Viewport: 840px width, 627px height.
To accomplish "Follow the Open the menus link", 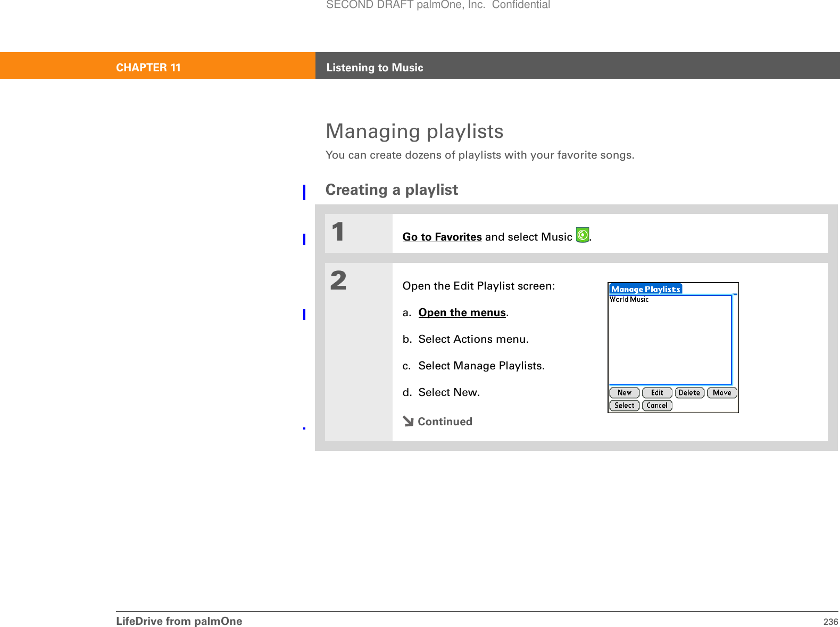I will tap(462, 312).
